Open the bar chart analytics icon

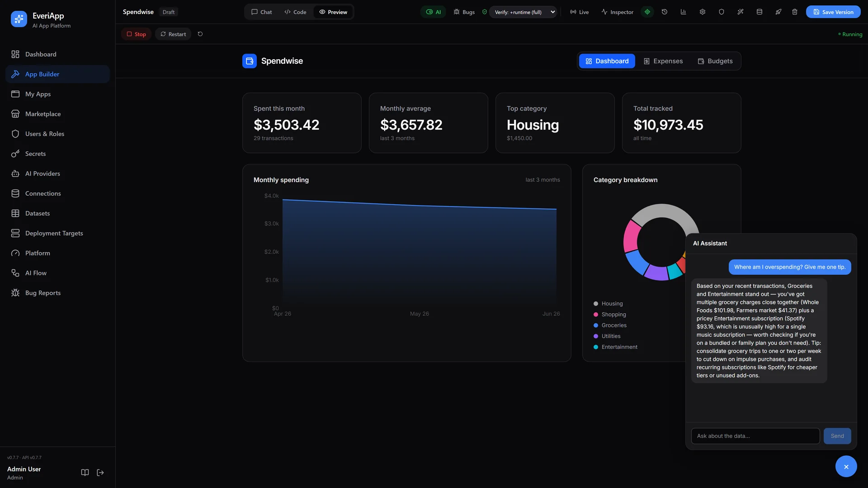(684, 12)
